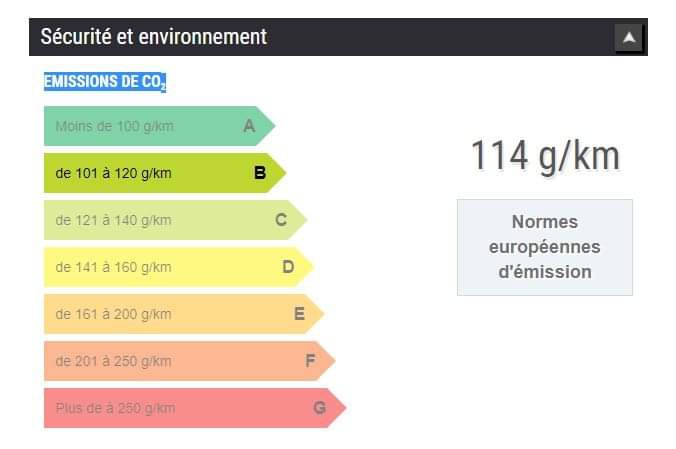The height and width of the screenshot is (449, 676).
Task: Collapse the Sécurité et environnement section
Action: point(629,38)
